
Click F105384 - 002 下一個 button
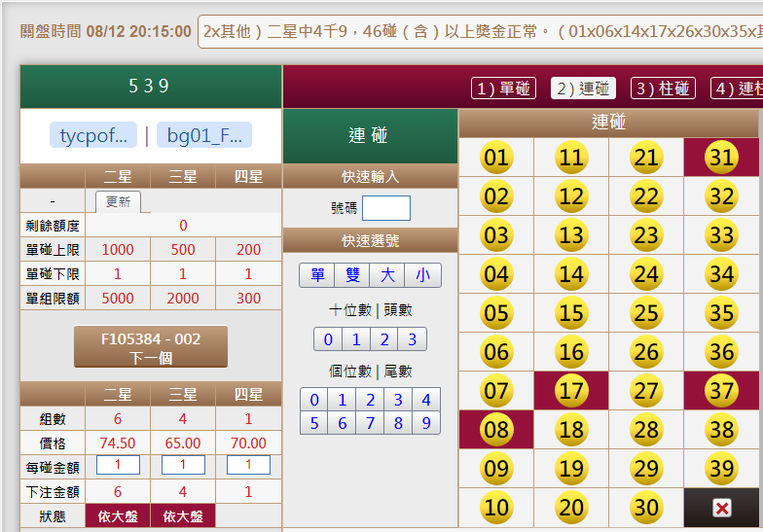coord(151,346)
